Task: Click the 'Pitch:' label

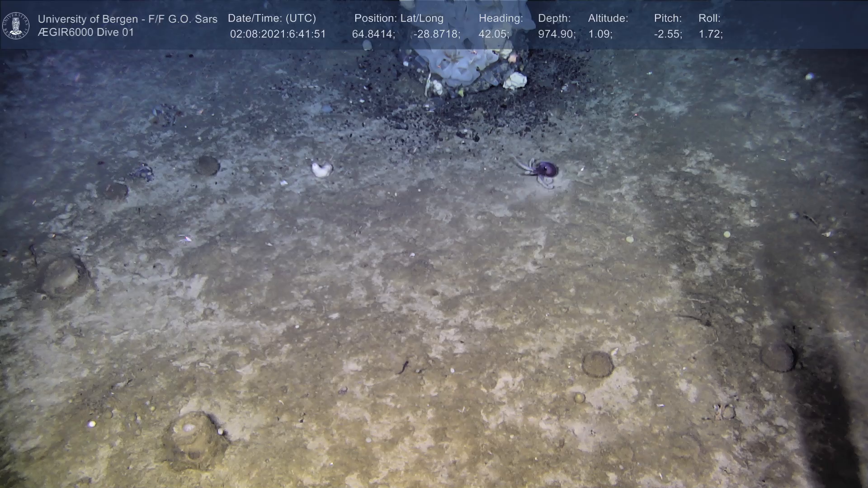Action: [668, 19]
